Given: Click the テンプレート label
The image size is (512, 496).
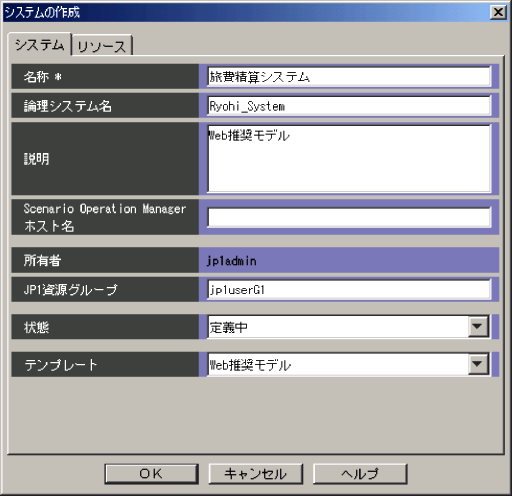Looking at the screenshot, I should coord(61,365).
